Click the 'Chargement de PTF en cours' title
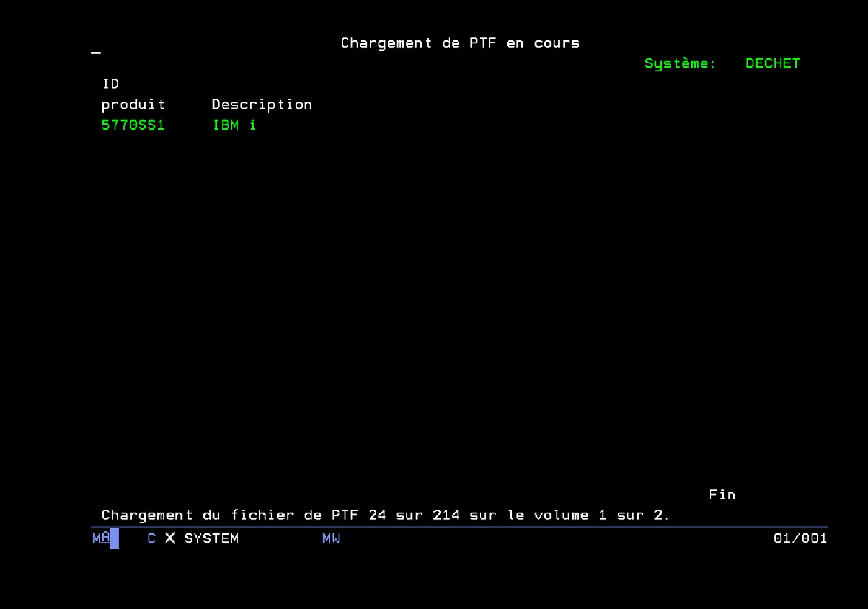868x609 pixels. [460, 43]
